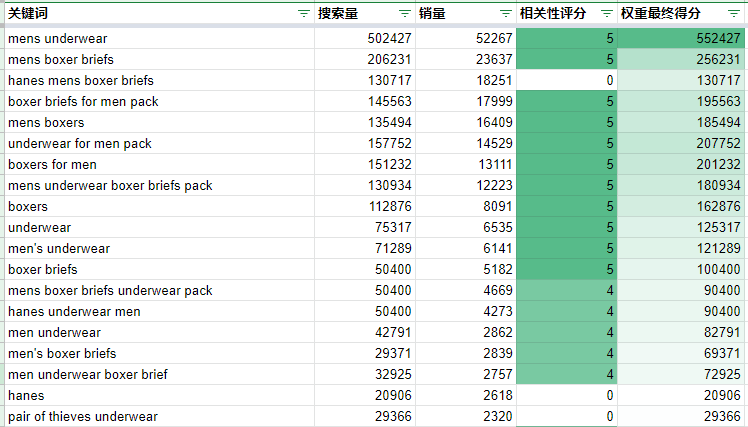The image size is (748, 427).
Task: Expand the 权重最终得分 column filter dropdown
Action: coord(736,13)
